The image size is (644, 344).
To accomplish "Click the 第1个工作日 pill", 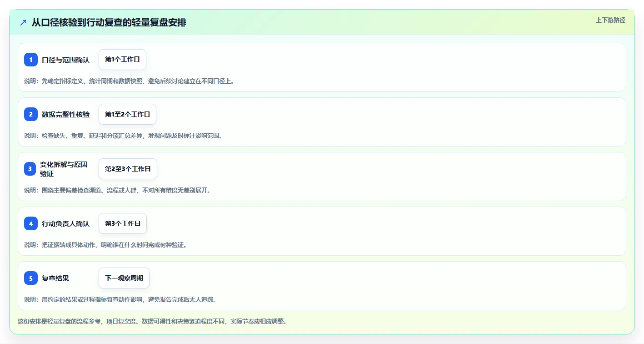I will click(x=122, y=60).
